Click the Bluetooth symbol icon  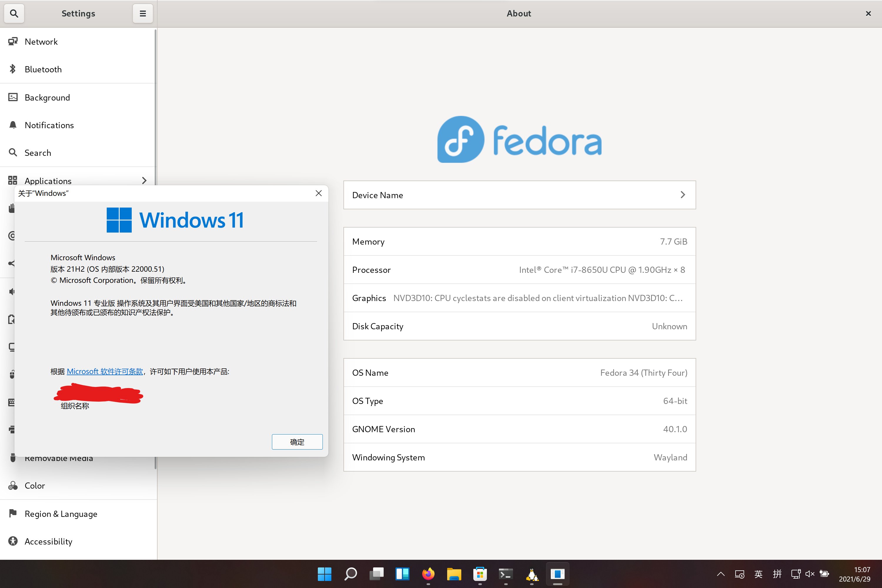tap(13, 69)
